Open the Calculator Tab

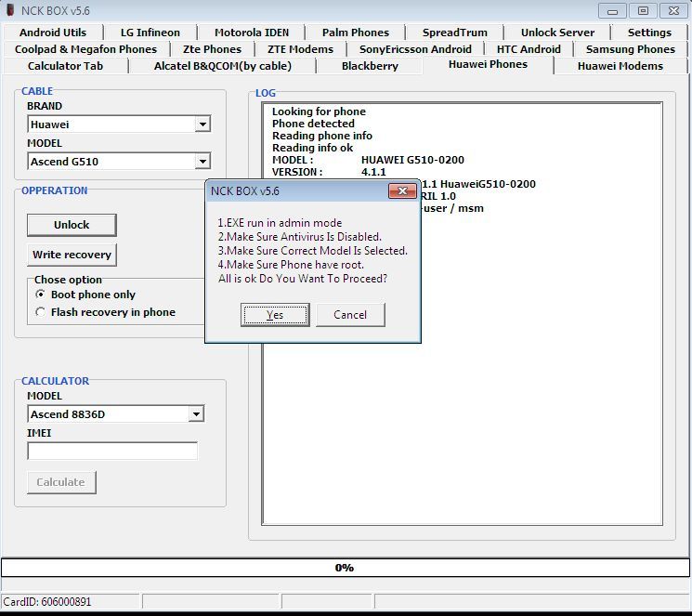[x=65, y=66]
